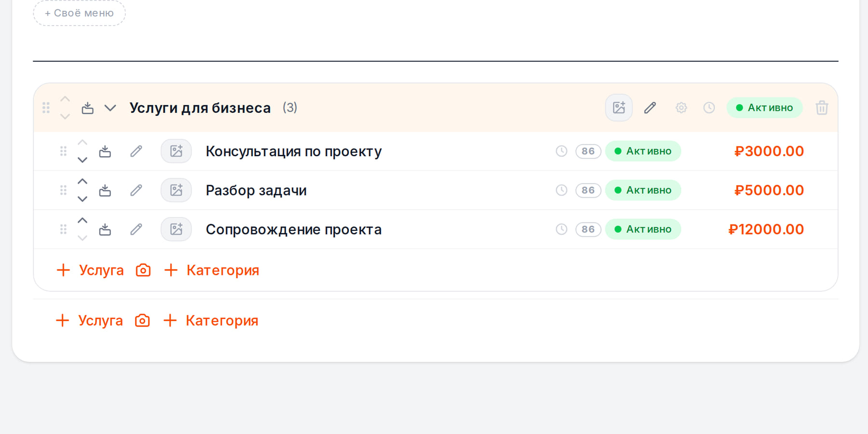Open schedule clock of 'Услуги для бизнеса'
This screenshot has height=434, width=868.
coord(709,108)
